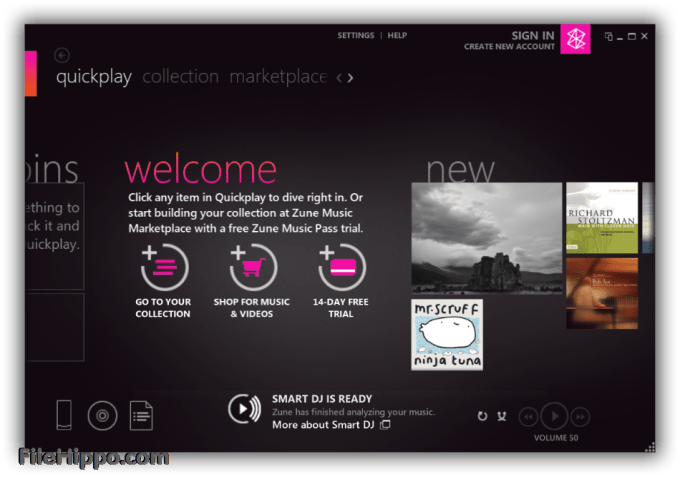
Task: Click the Smart DJ Is Ready text
Action: (322, 399)
